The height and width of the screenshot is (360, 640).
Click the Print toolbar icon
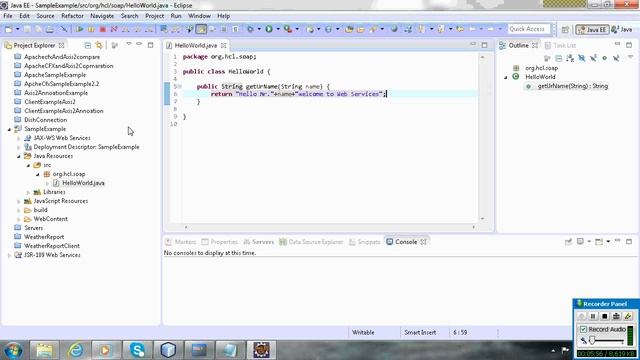pyautogui.click(x=50, y=29)
